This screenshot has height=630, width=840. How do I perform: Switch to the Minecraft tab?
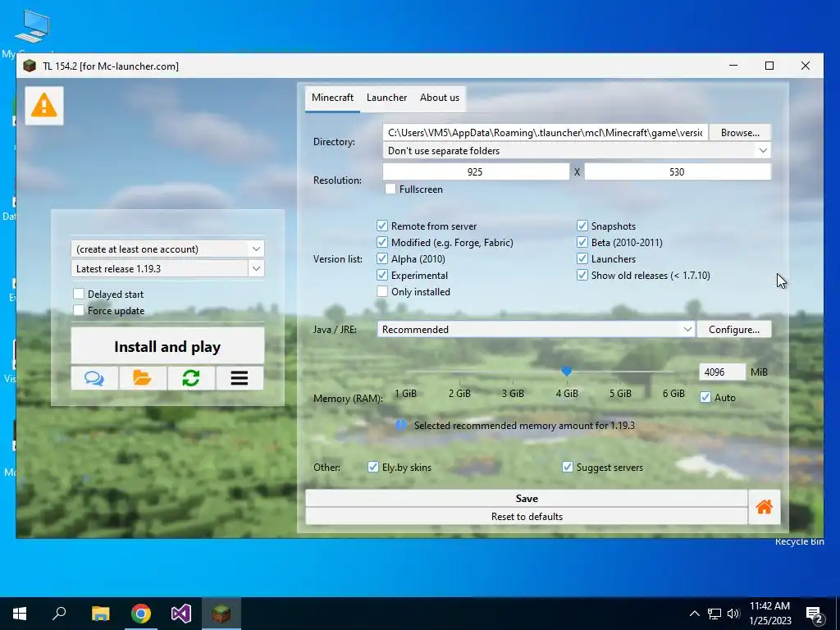(333, 98)
